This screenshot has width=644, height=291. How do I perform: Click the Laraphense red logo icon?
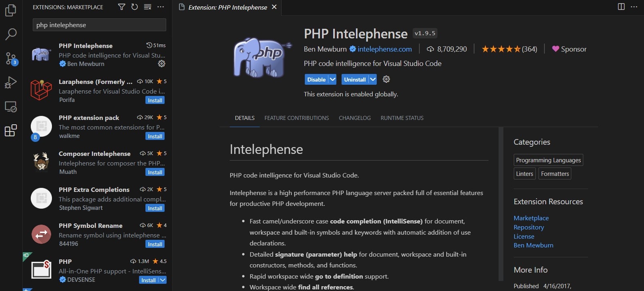coord(41,90)
